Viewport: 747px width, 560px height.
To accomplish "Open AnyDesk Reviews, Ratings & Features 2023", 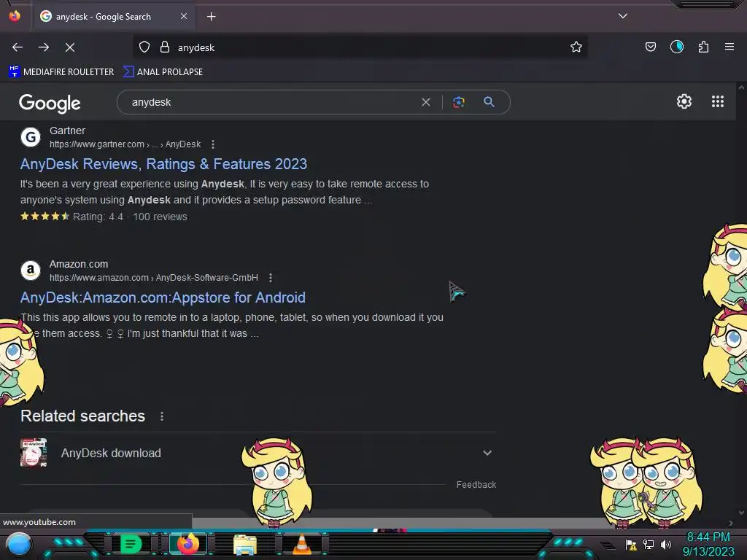I will pos(163,164).
